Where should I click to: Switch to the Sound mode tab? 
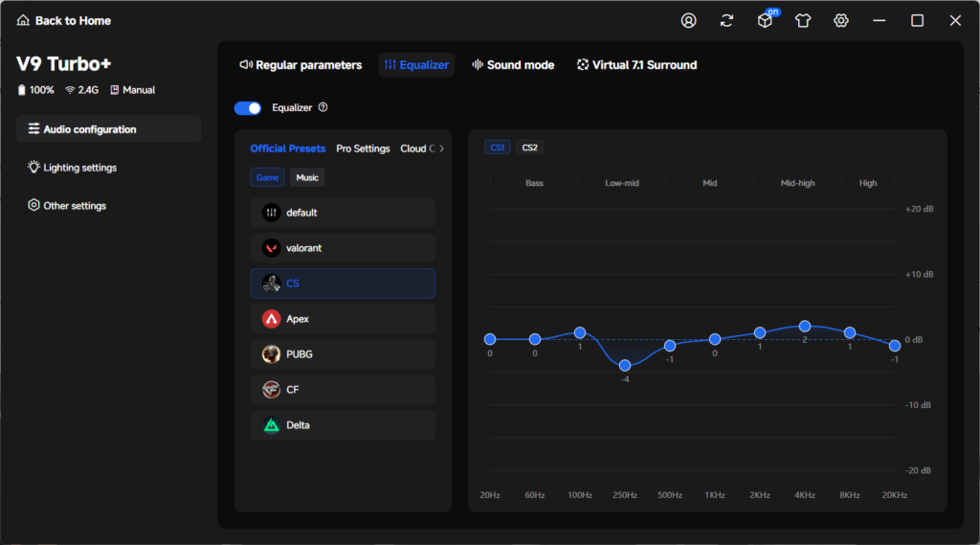click(x=513, y=65)
